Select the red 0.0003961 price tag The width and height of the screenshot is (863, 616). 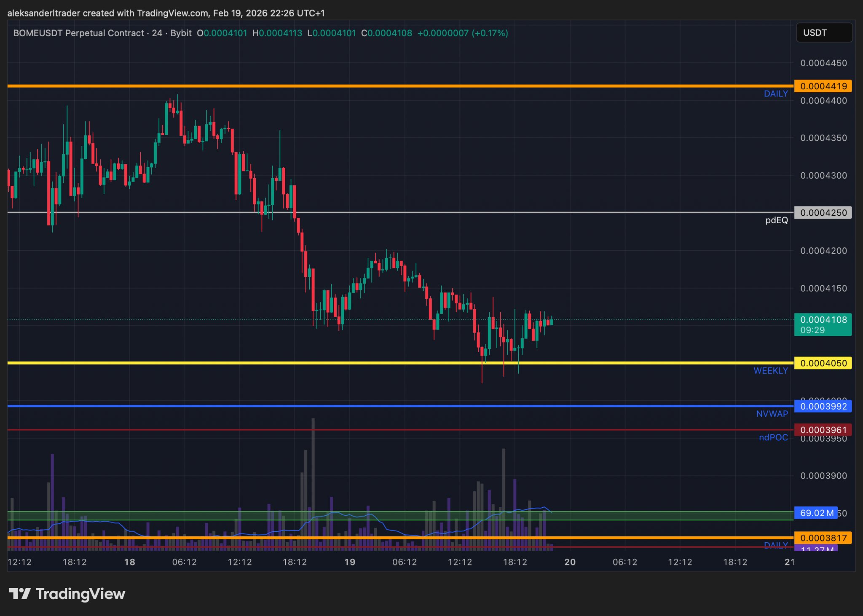(823, 430)
